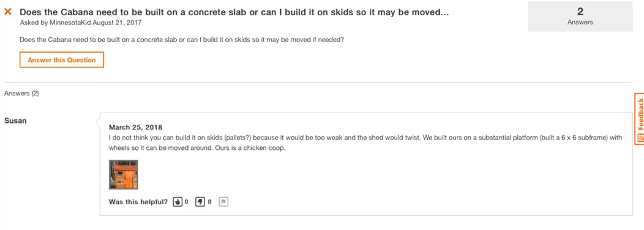Click the Was this helpful? label
Screen dimensions: 644x230
138,202
